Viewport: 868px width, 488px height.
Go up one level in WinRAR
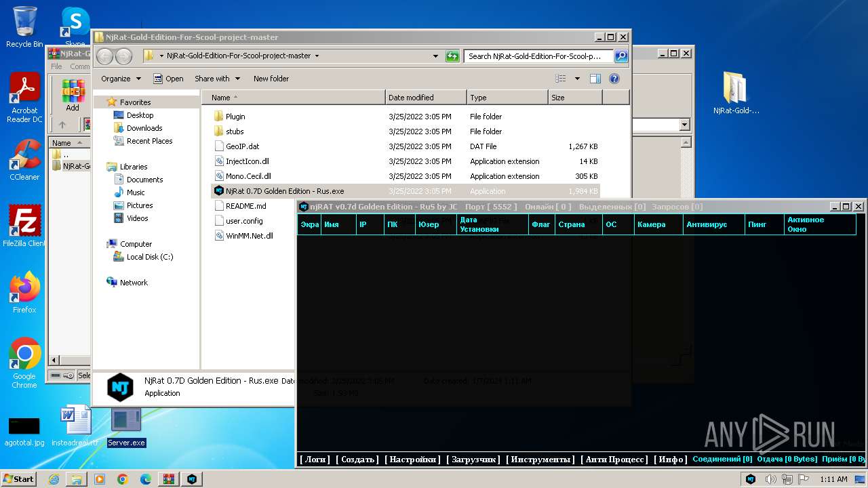(62, 125)
